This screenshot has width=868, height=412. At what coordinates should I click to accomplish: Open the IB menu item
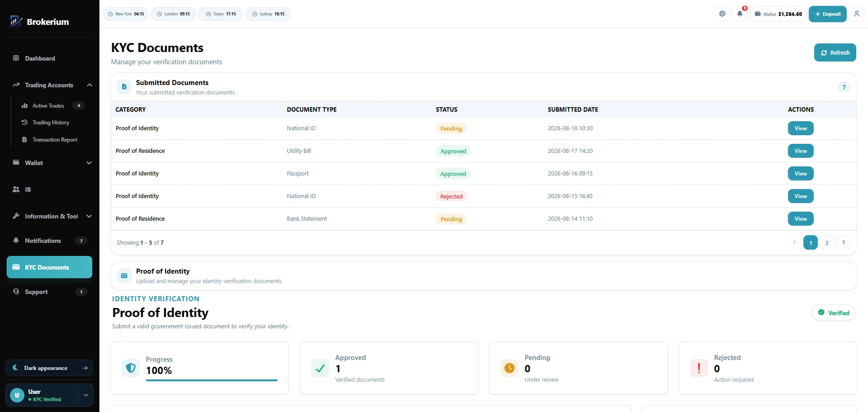coord(50,189)
